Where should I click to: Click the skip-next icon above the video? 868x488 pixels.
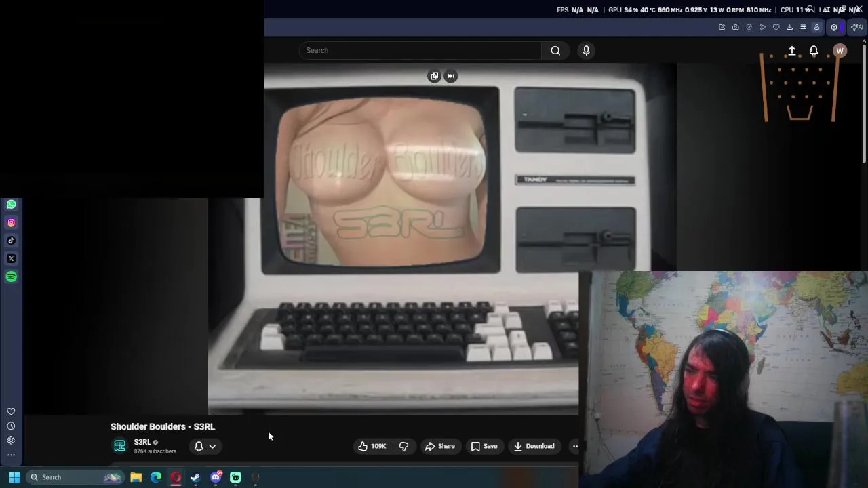tap(450, 76)
